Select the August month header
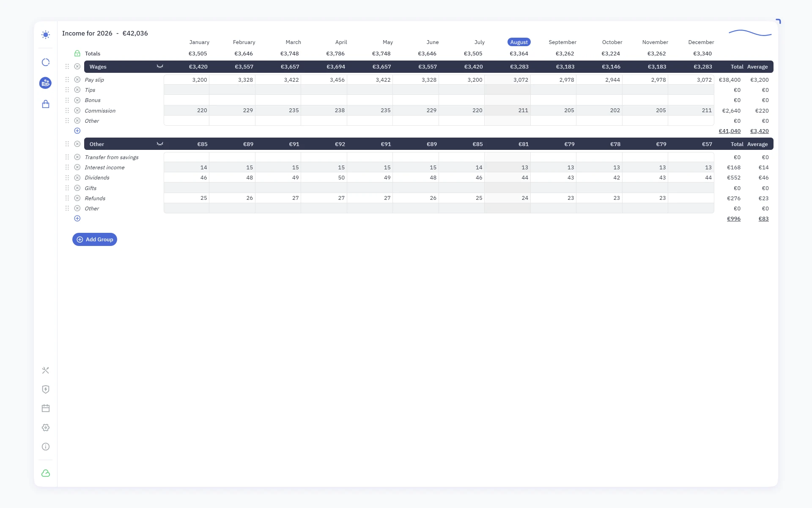 [519, 42]
